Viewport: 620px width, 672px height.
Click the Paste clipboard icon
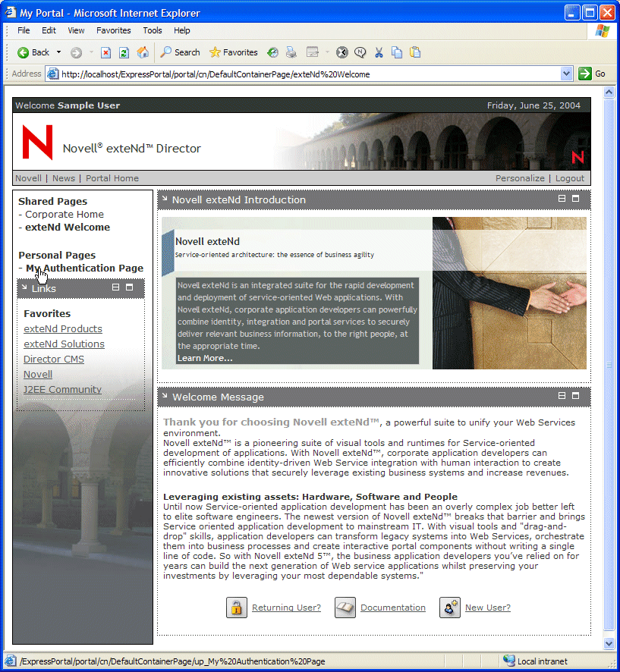coord(415,52)
